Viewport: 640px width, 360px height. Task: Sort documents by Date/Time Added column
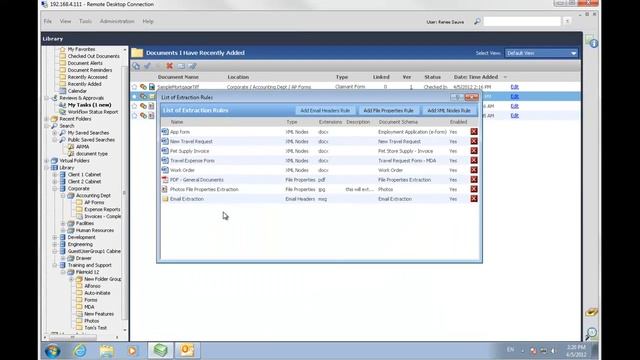pyautogui.click(x=476, y=77)
